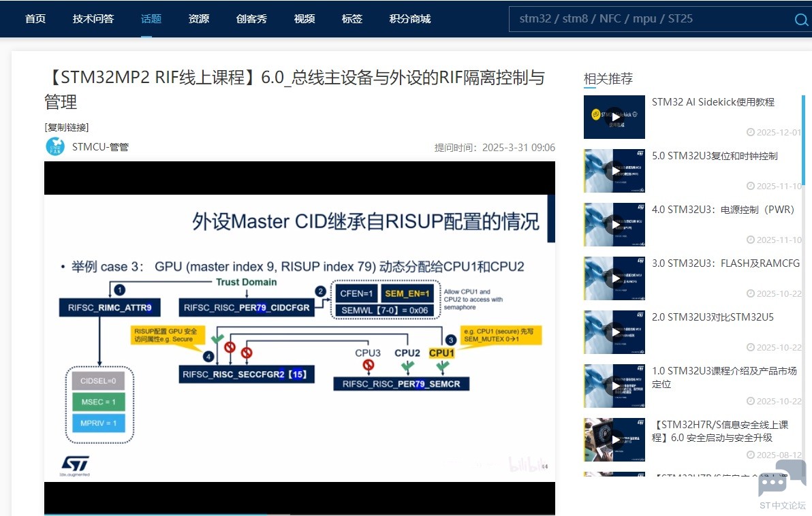Click the stm32 / stm8 search input field
Screen dimensions: 812x516
pos(651,19)
